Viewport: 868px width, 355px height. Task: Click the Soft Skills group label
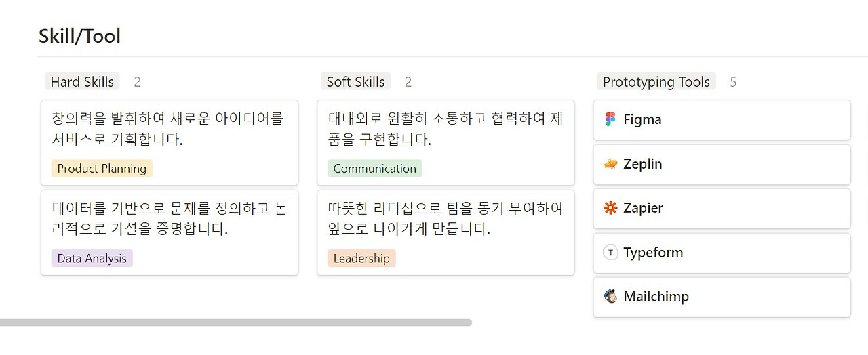355,82
